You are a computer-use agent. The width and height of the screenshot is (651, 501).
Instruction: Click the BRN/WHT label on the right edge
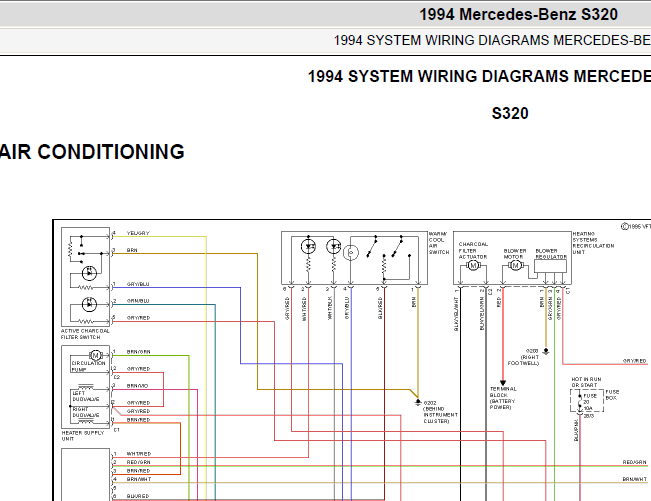tap(634, 479)
